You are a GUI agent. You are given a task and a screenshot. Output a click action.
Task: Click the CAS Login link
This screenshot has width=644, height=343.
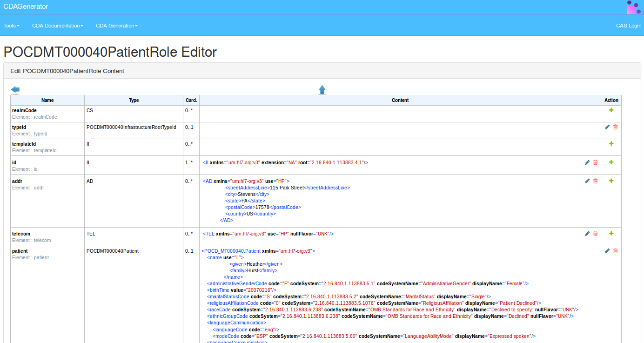[x=628, y=26]
